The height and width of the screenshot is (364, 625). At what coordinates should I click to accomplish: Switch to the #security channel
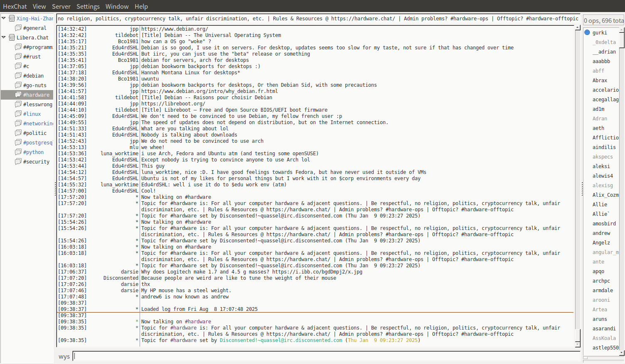tap(36, 161)
